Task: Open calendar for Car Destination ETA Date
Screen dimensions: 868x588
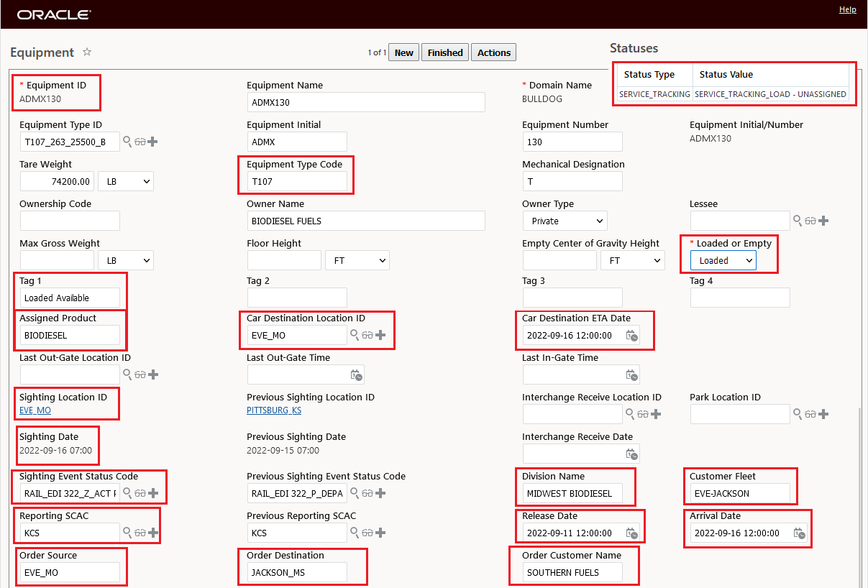Action: click(x=632, y=335)
